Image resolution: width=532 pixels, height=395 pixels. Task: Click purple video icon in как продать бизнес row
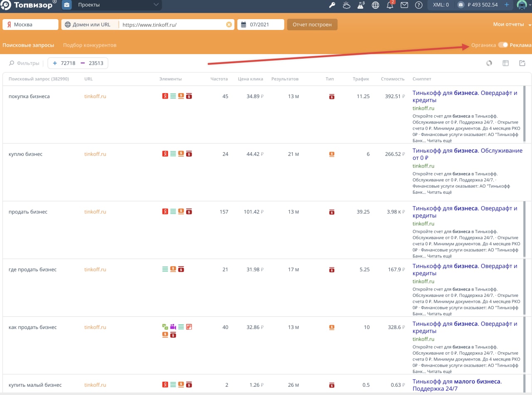pos(173,327)
